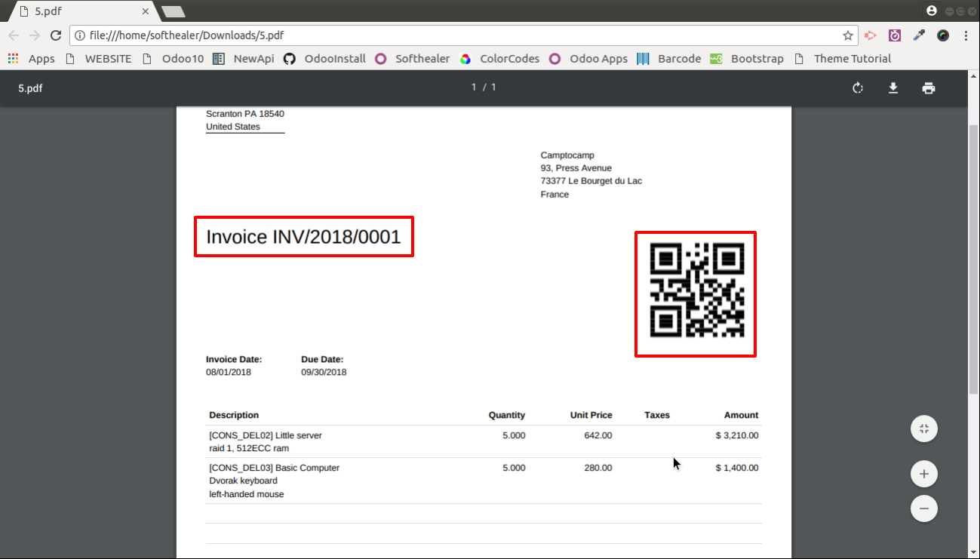
Task: Click the 08/01/2018 invoice date value
Action: pyautogui.click(x=229, y=373)
